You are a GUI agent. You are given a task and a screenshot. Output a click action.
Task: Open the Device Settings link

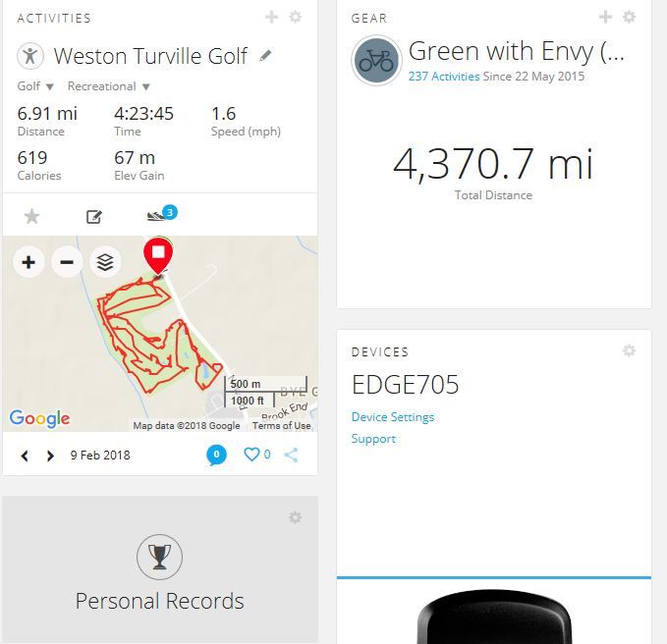(392, 417)
